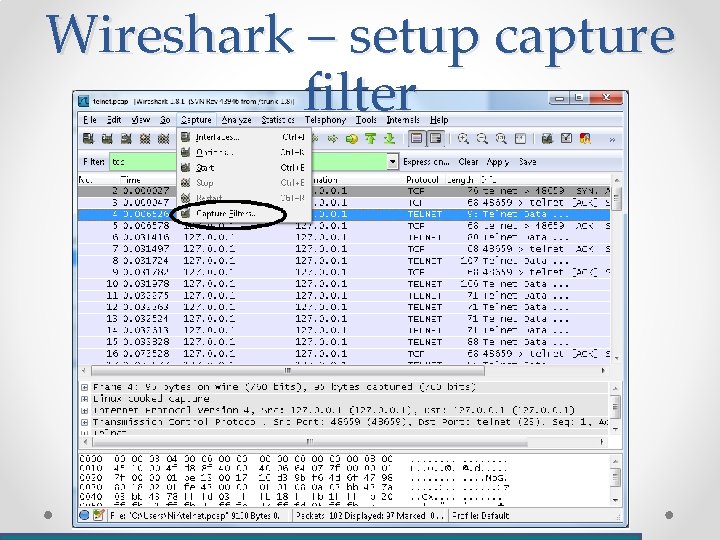Click the Zoom in magnifier icon

point(463,138)
